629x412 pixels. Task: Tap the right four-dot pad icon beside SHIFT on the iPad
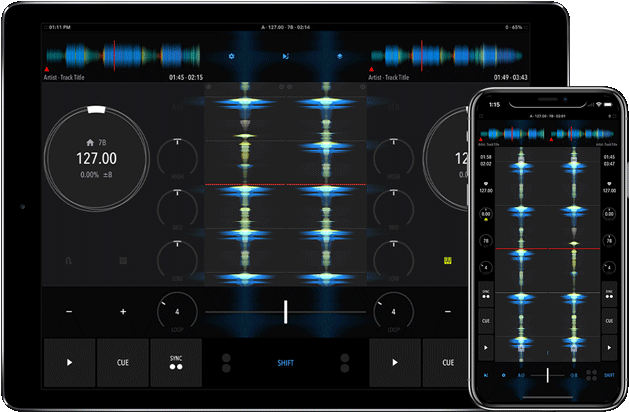click(345, 363)
